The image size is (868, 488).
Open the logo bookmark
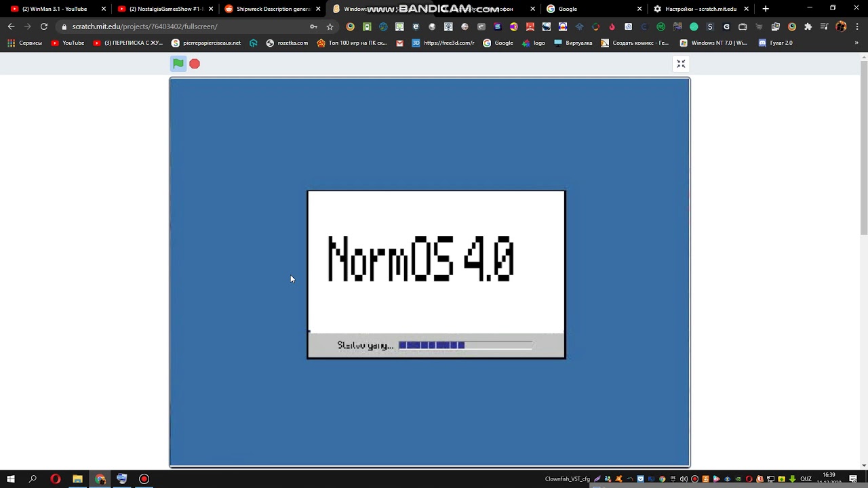(533, 43)
